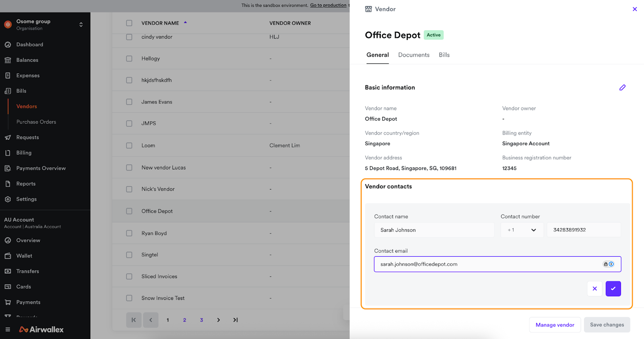Viewport: 644px width, 339px height.
Task: Close the Vendor panel
Action: 635,9
